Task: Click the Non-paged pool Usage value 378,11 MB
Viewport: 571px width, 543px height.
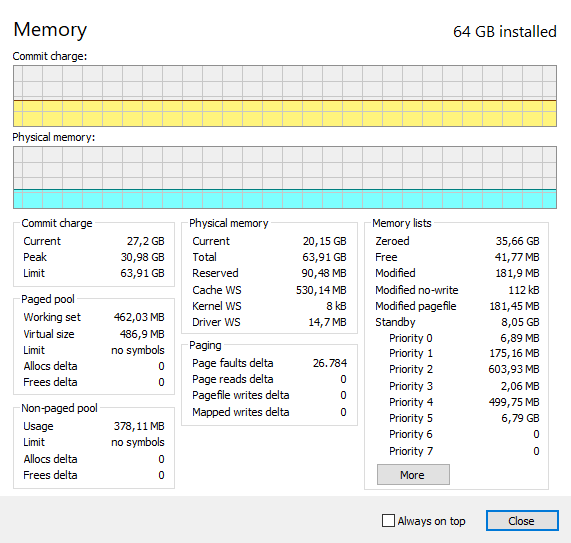Action: 139,426
